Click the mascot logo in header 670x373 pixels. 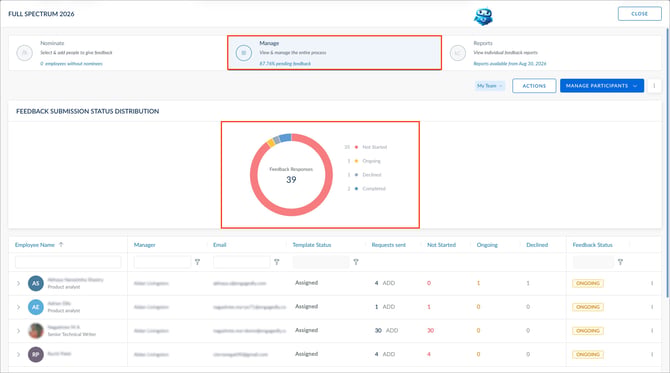[483, 16]
